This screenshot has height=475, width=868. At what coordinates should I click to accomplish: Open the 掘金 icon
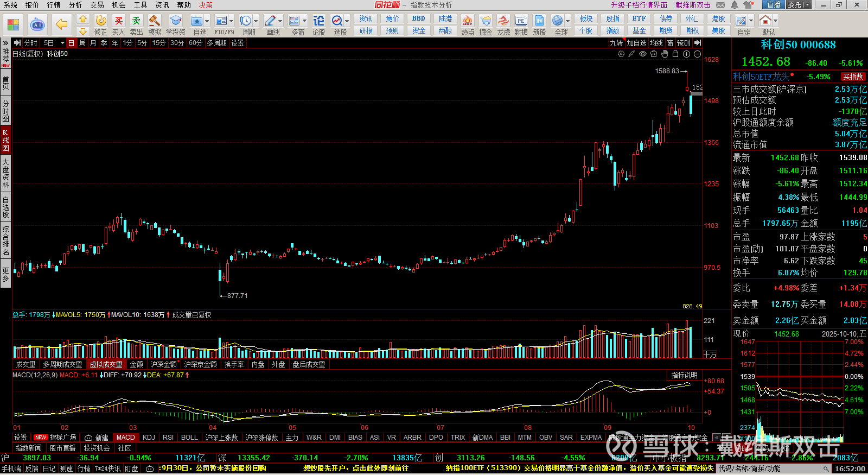tap(486, 21)
